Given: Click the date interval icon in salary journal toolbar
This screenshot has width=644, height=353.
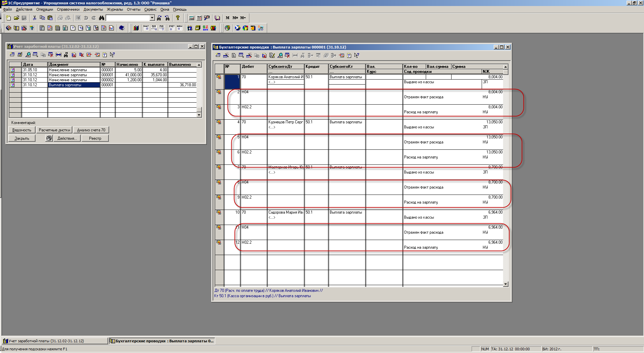Looking at the screenshot, I should (x=59, y=55).
